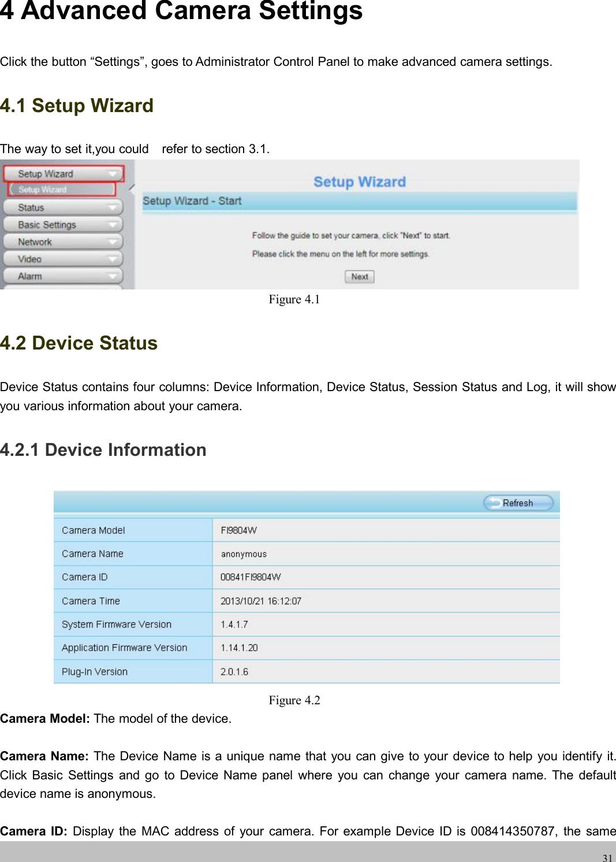The width and height of the screenshot is (616, 862).
Task: Click the Refresh button on Device Information
Action: click(518, 503)
